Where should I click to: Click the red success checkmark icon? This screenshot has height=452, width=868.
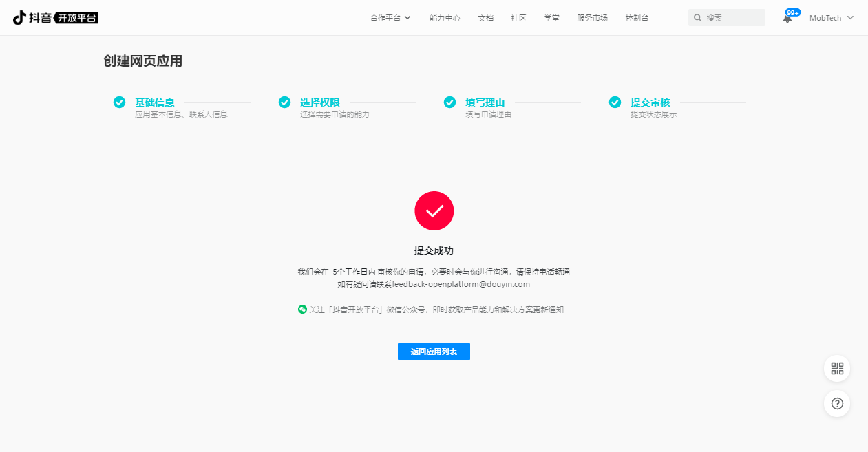pos(434,211)
